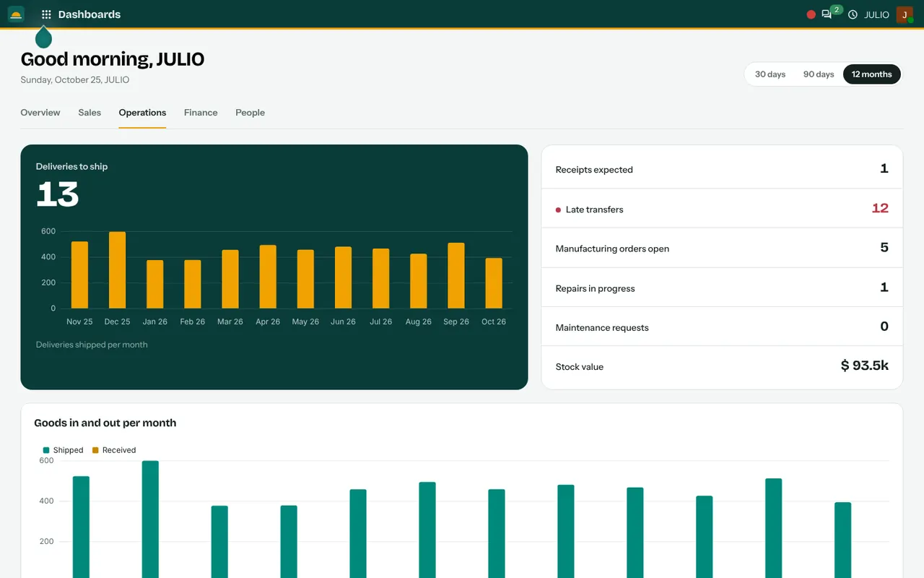Click the teal droplet tour pointer

[x=43, y=37]
